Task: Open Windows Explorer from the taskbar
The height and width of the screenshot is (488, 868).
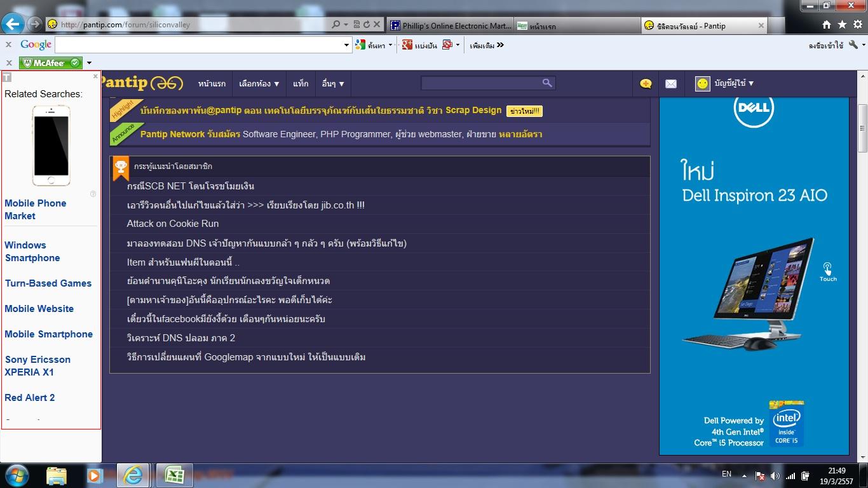Action: pyautogui.click(x=57, y=475)
